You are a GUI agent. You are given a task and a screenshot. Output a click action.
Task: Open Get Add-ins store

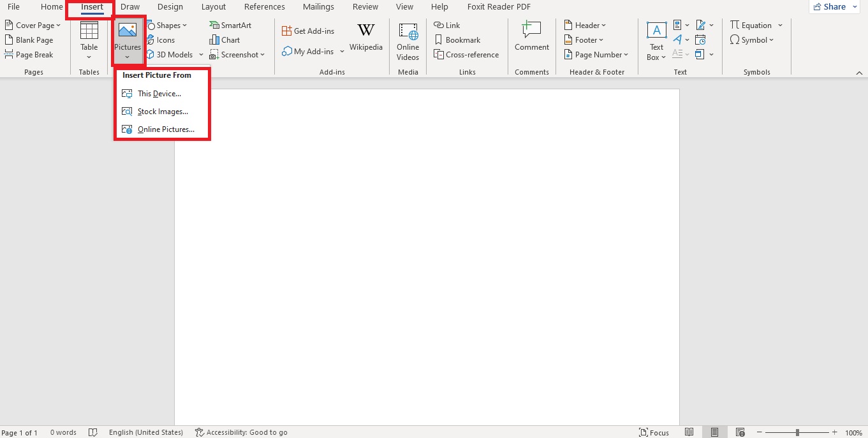pyautogui.click(x=308, y=30)
